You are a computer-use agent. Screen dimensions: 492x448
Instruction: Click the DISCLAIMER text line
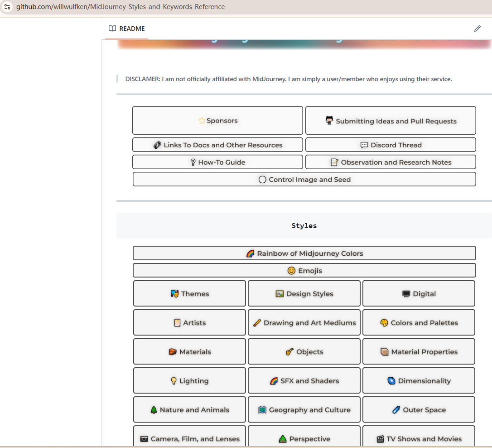click(x=289, y=79)
